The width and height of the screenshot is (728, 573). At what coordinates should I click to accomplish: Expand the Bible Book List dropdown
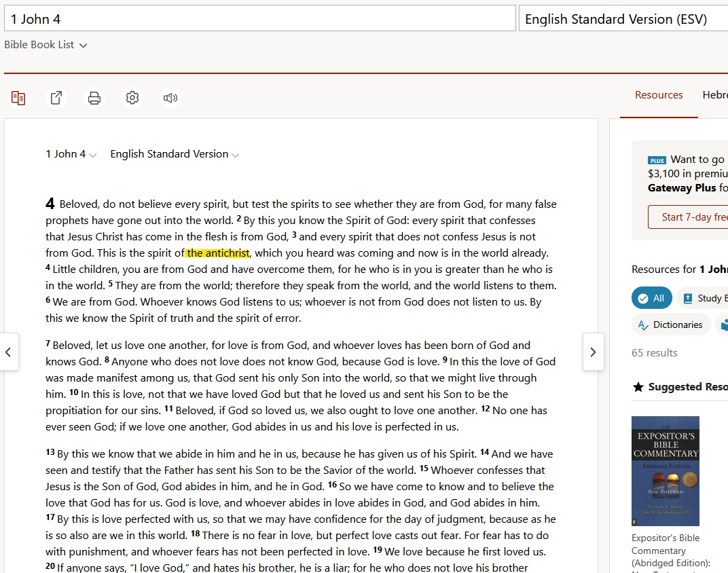[45, 45]
